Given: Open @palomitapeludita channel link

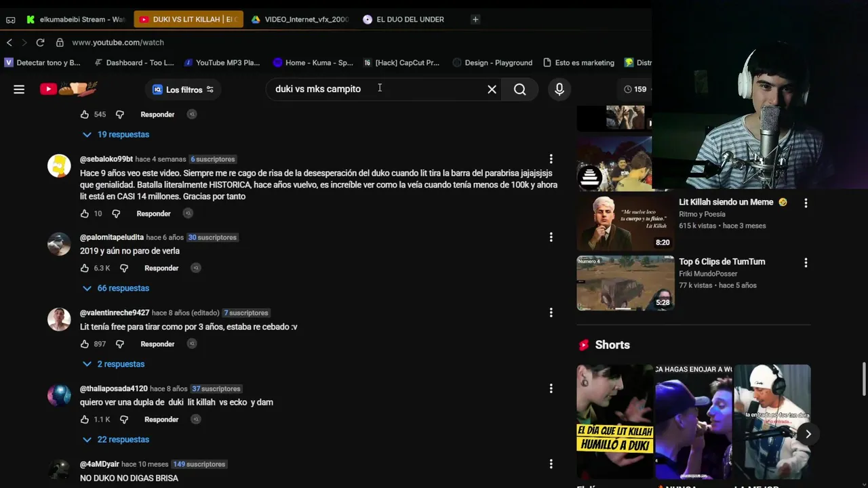Looking at the screenshot, I should click(x=112, y=237).
